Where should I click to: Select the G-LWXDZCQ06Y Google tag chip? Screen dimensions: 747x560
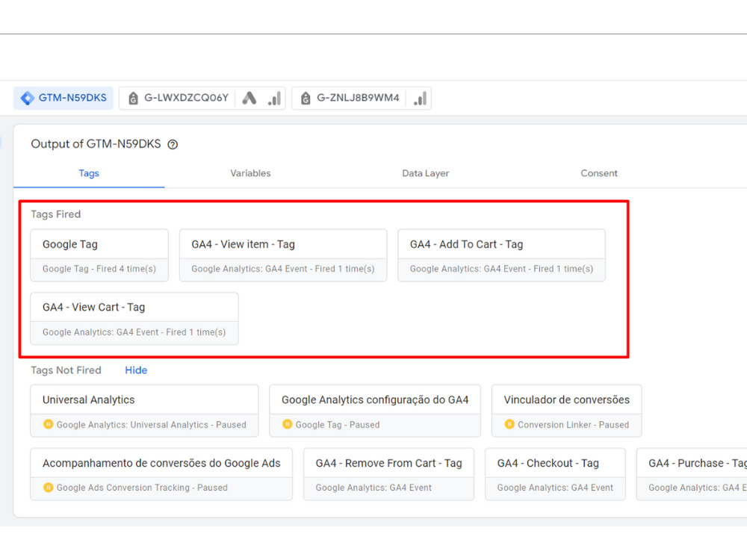(202, 98)
